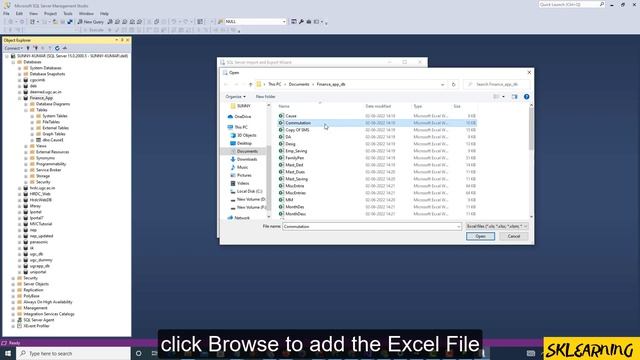Select the MVCTutorial database

(41, 224)
